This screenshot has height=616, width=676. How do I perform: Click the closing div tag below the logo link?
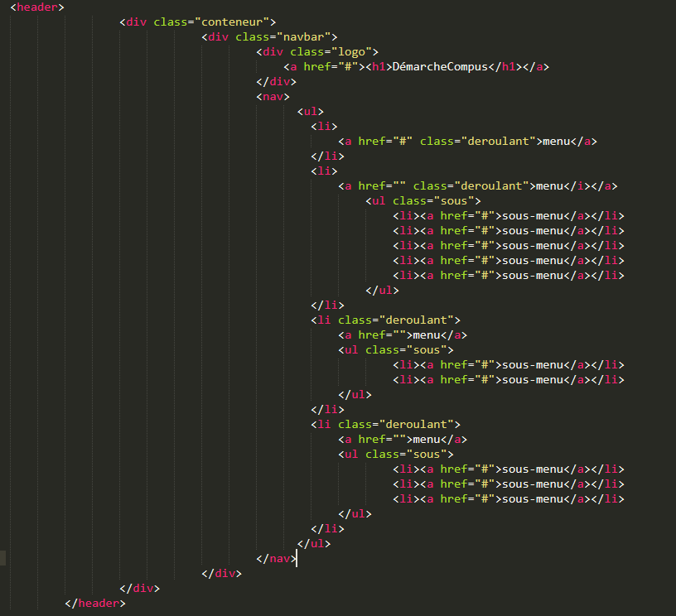[x=276, y=81]
